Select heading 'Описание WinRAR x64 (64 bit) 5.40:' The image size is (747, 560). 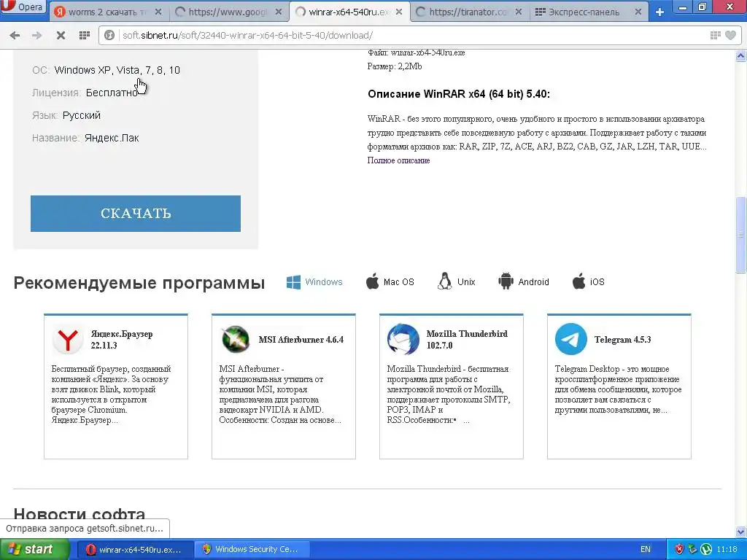point(459,94)
